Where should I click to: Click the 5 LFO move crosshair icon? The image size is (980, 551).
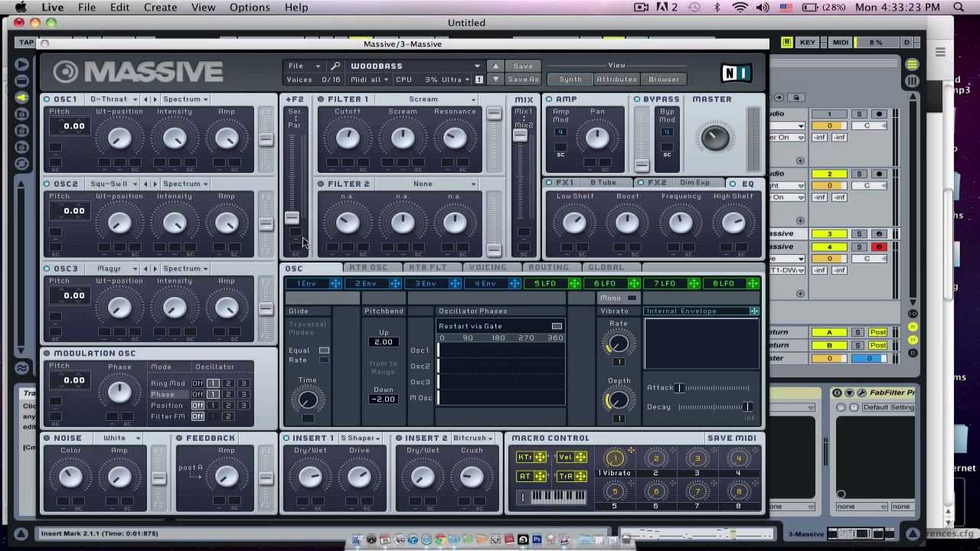pos(574,284)
